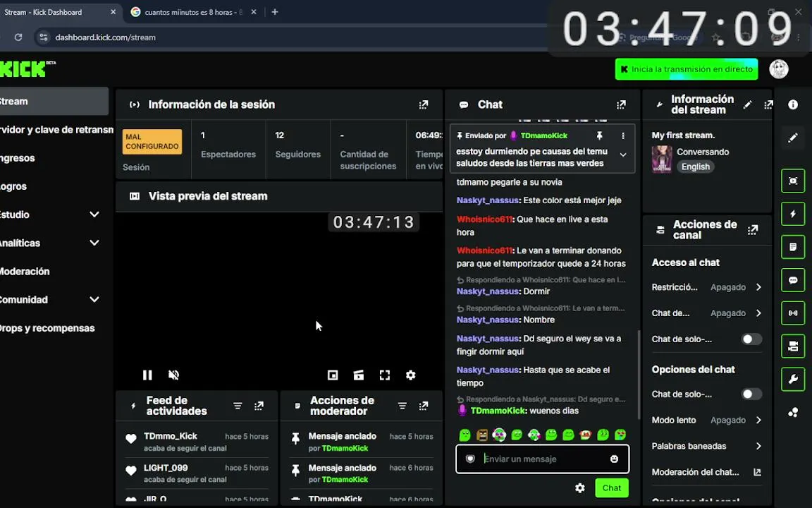Click the wrench icon in right sidebar

click(793, 380)
